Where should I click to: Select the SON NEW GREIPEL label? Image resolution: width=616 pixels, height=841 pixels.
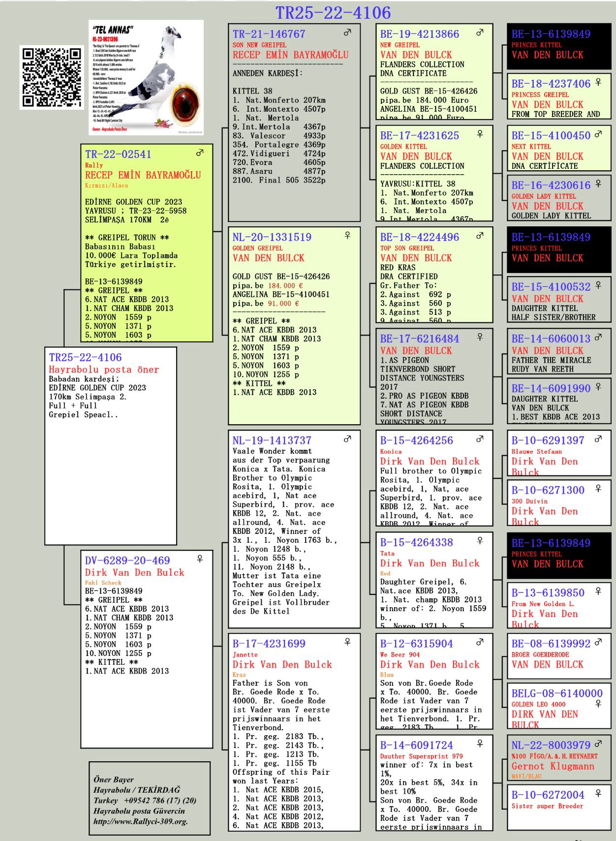[259, 45]
